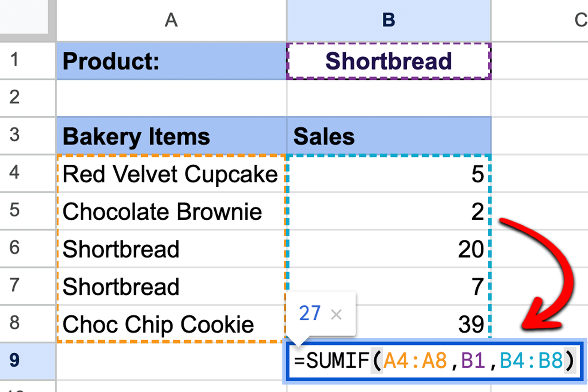
Task: Dismiss the 27 formula result preview
Action: tap(336, 314)
